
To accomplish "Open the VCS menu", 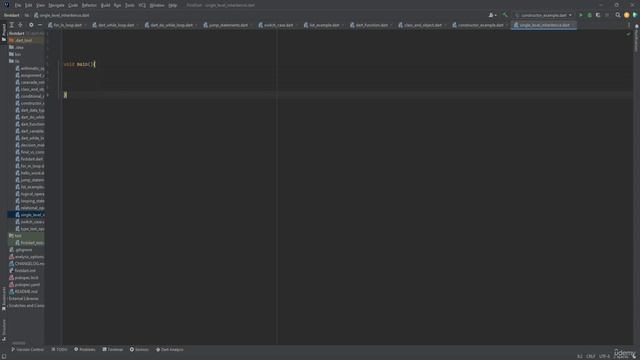I will pyautogui.click(x=142, y=5).
